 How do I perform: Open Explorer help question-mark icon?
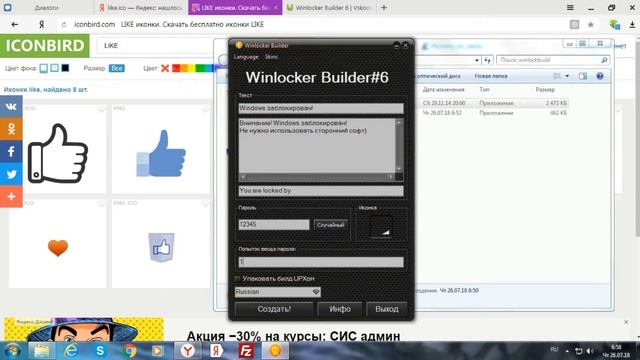tap(600, 76)
